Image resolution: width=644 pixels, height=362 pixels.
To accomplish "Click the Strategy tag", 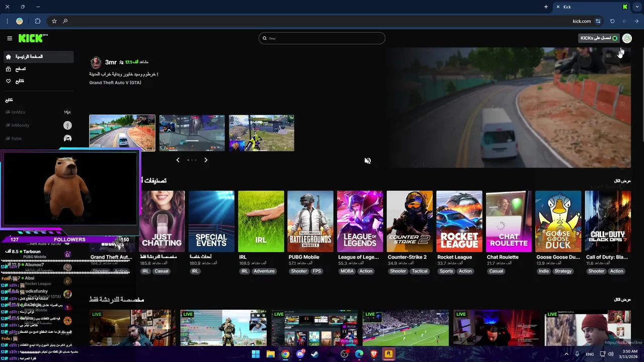I will (x=563, y=271).
